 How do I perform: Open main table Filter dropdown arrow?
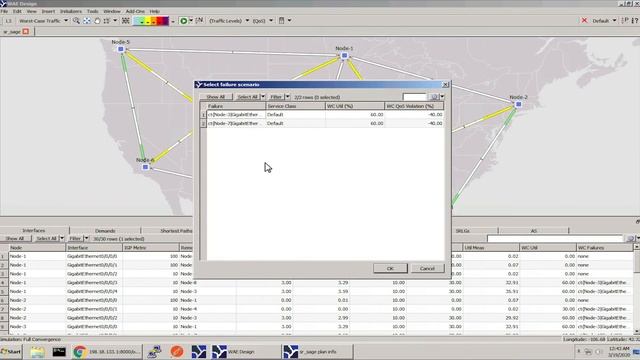pyautogui.click(x=86, y=238)
